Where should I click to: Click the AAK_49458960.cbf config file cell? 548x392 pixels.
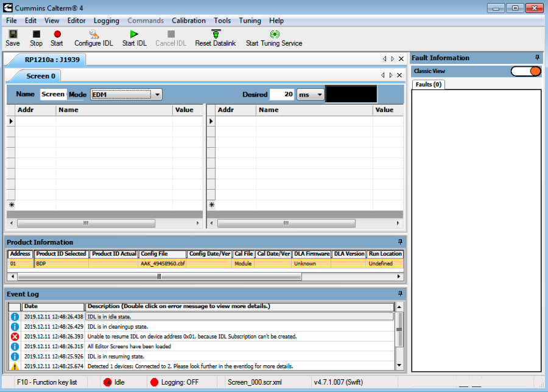163,264
